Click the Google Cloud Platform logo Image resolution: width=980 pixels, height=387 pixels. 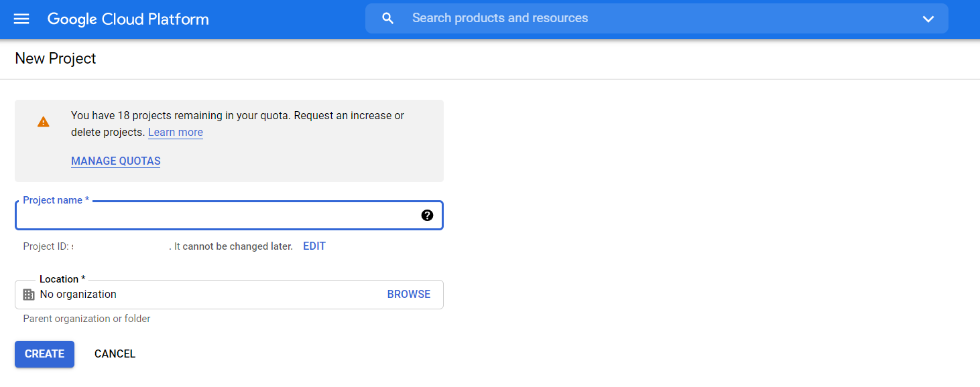128,19
